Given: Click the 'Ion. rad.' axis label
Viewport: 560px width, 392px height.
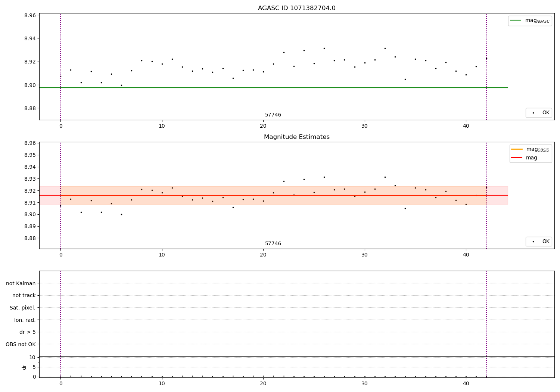Looking at the screenshot, I should tap(25, 320).
